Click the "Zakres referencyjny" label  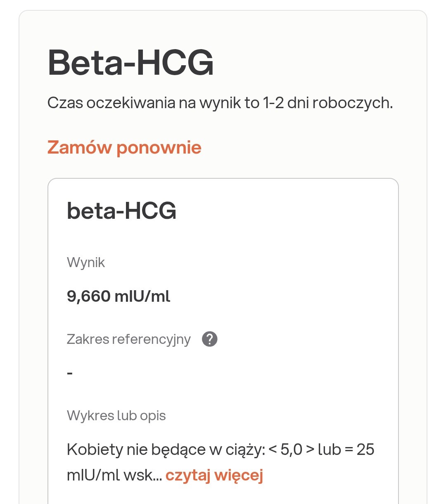point(128,339)
